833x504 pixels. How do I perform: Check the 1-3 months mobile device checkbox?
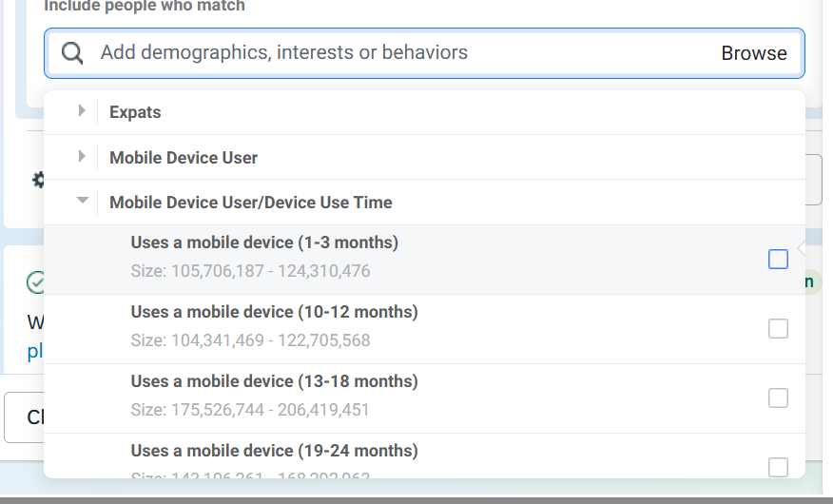tap(778, 259)
